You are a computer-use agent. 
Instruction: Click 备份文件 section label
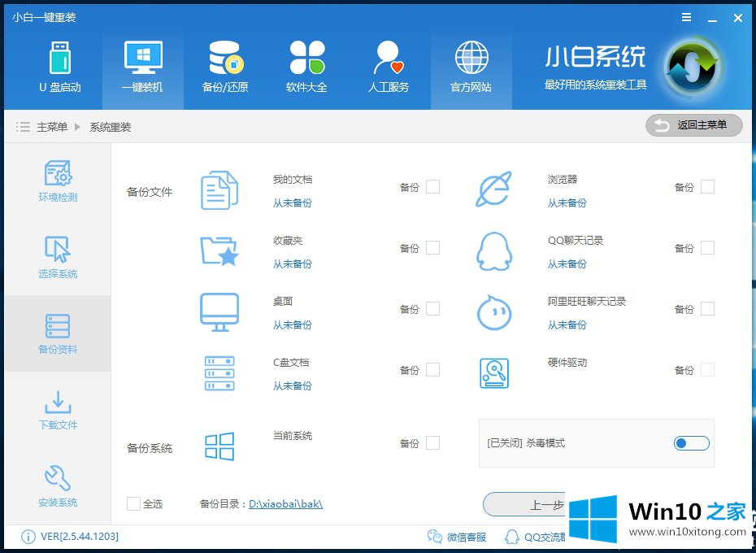pos(150,192)
